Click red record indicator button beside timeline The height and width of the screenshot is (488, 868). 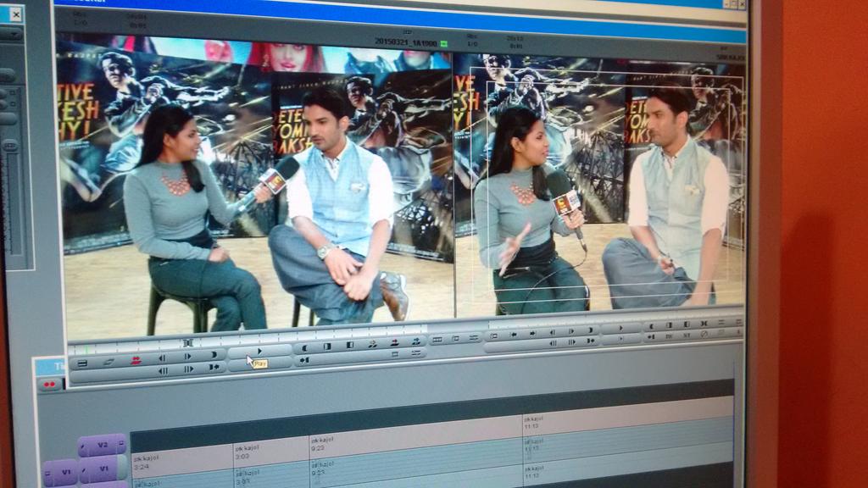click(x=50, y=384)
